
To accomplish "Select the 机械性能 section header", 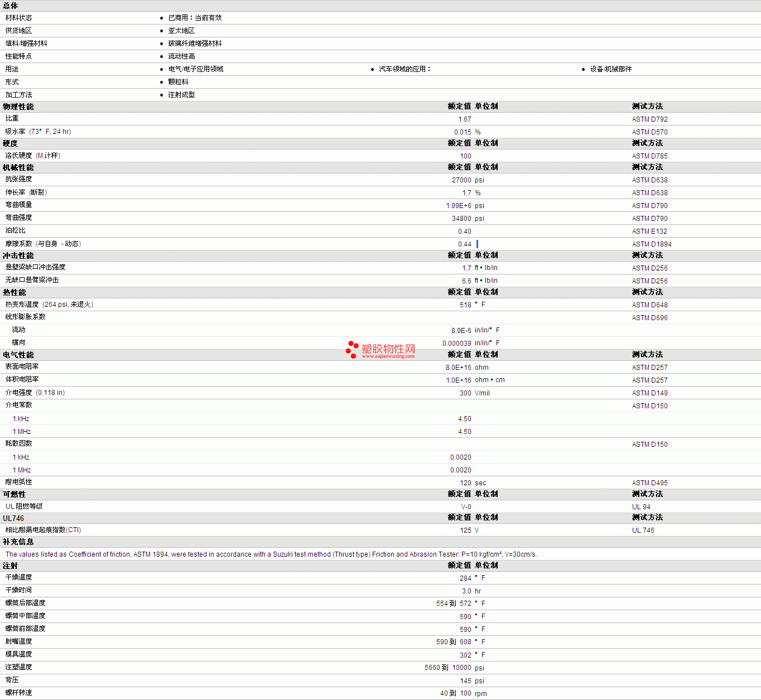I will pos(18,167).
